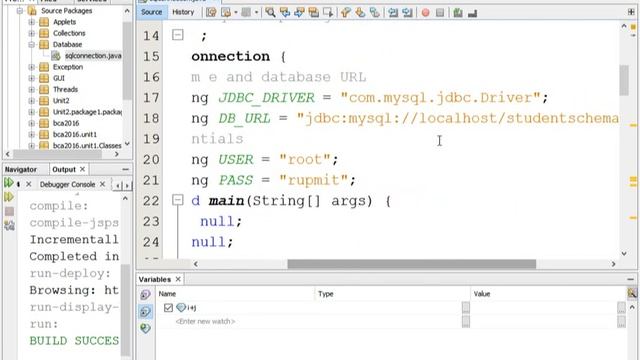The image size is (640, 360).
Task: Click the project tree vertical scrollbar
Action: 127,61
